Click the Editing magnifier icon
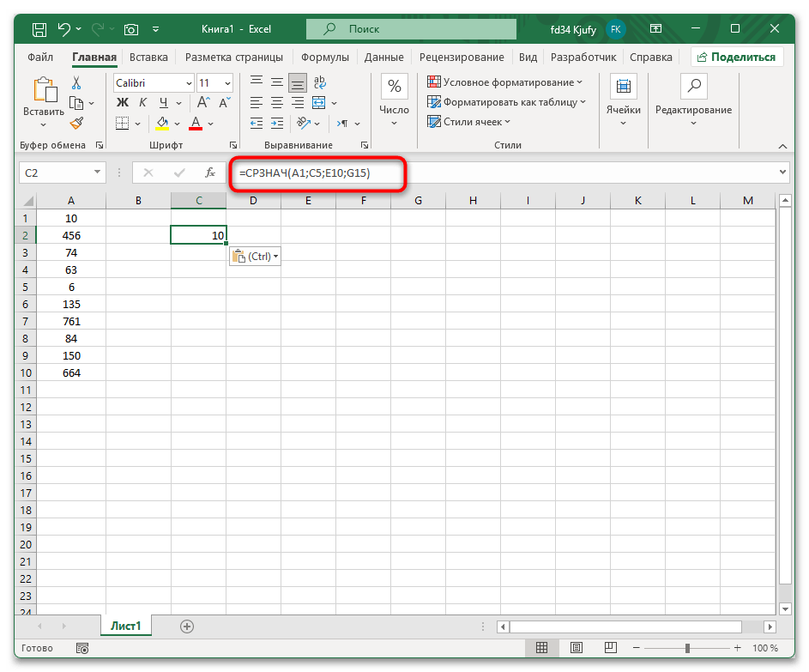The image size is (809, 672). tap(693, 86)
